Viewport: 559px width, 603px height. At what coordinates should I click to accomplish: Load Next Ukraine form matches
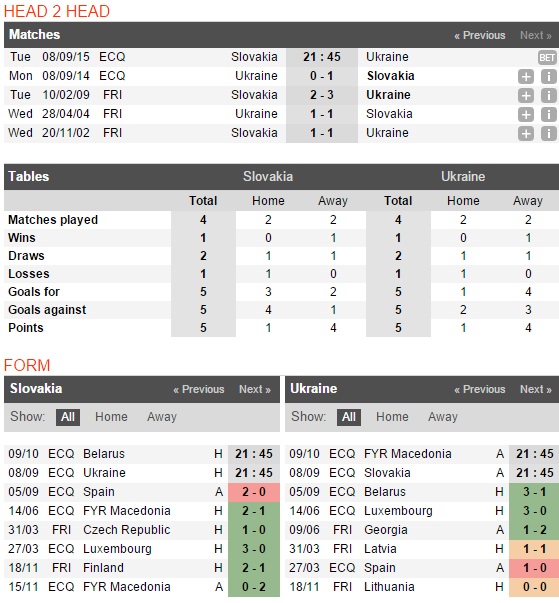pyautogui.click(x=536, y=389)
